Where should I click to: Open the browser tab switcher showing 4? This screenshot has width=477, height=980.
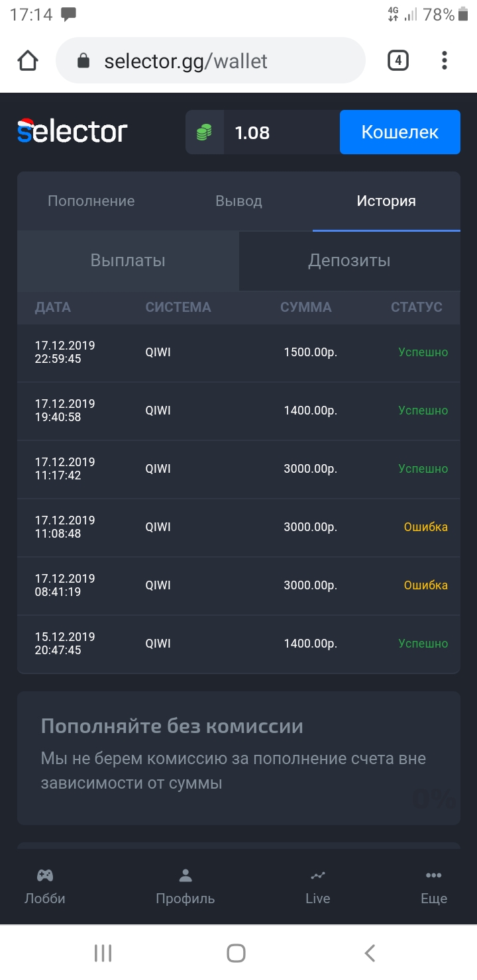397,62
